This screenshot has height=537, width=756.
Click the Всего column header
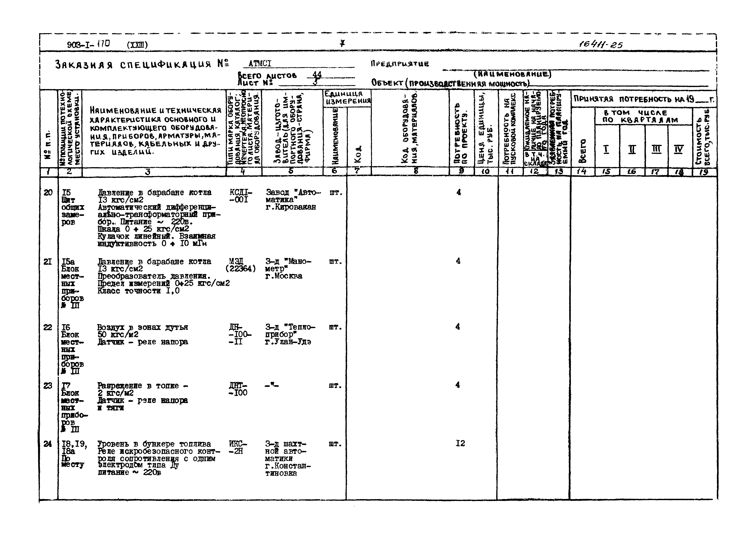583,151
